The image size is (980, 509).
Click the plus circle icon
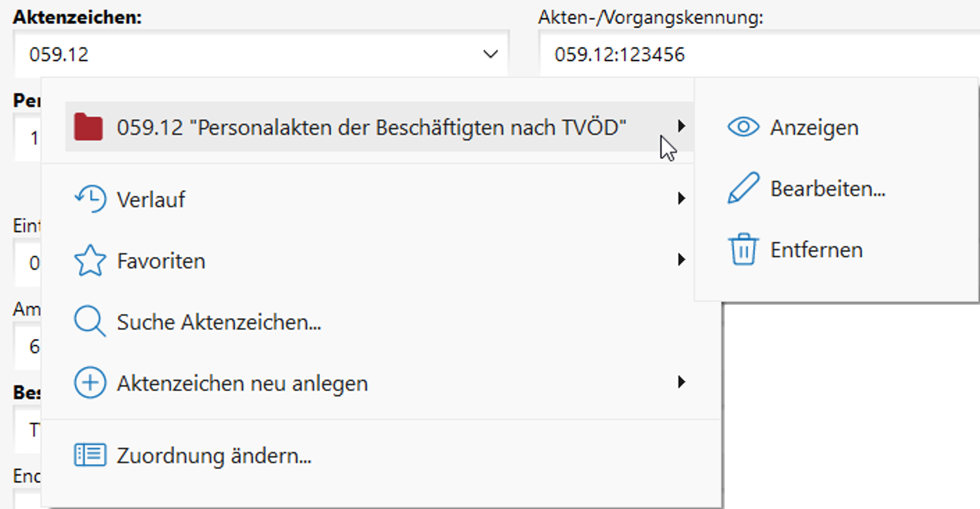pos(90,383)
